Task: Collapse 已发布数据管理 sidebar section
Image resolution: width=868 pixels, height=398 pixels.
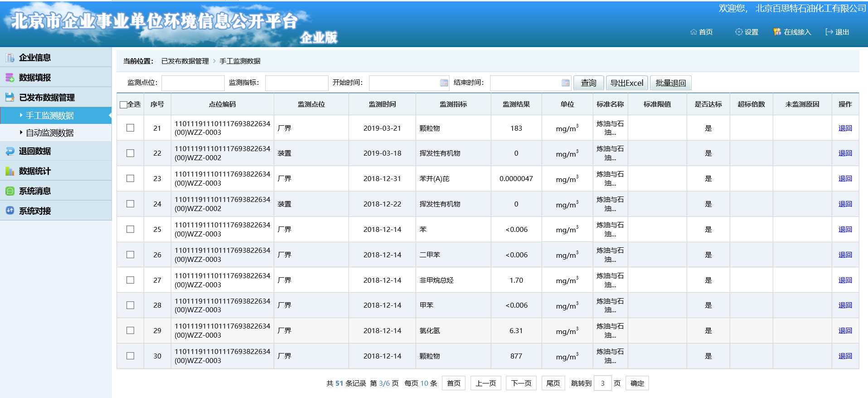Action: 56,97
